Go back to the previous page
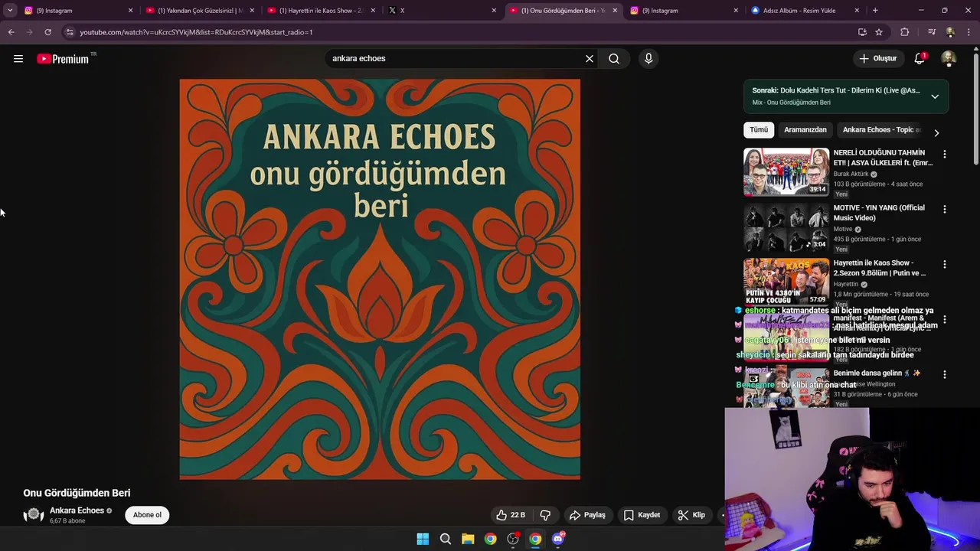This screenshot has width=980, height=551. click(x=11, y=32)
